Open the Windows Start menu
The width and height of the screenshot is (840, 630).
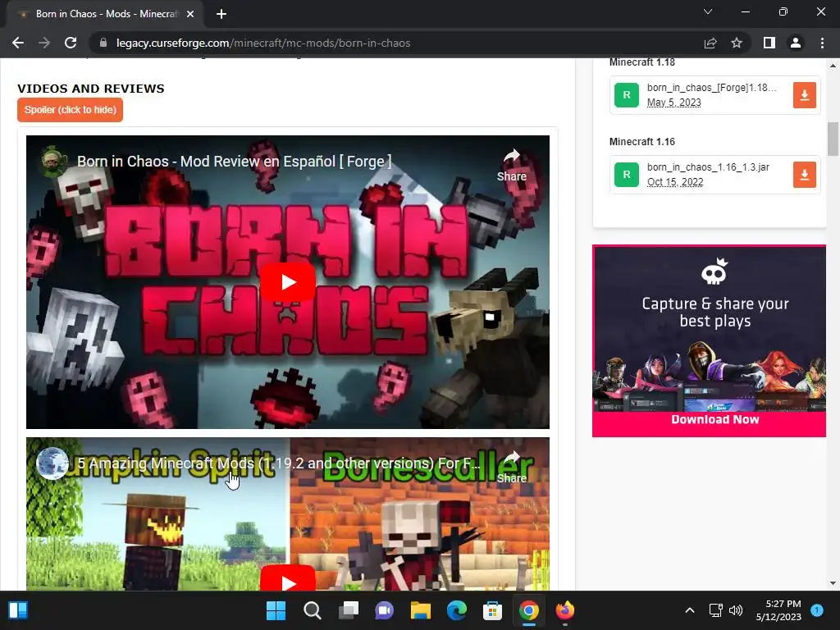click(x=276, y=610)
